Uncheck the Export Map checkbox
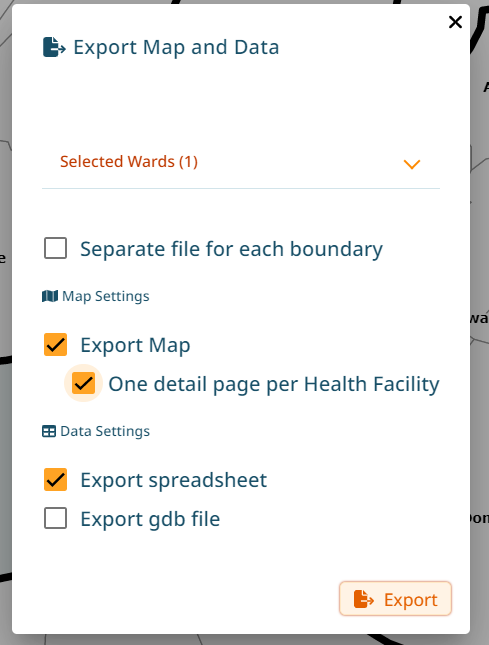Screen dimensions: 489x645 pyautogui.click(x=56, y=344)
